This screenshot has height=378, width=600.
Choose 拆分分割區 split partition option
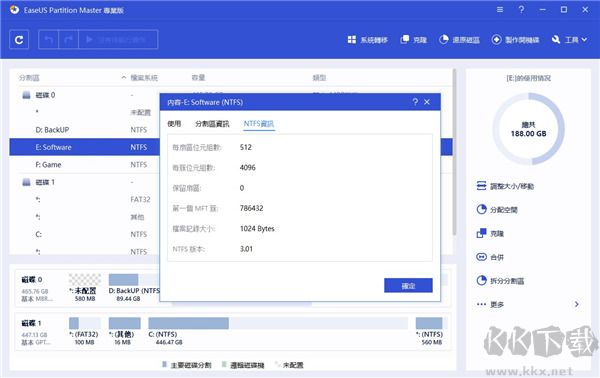tap(500, 281)
